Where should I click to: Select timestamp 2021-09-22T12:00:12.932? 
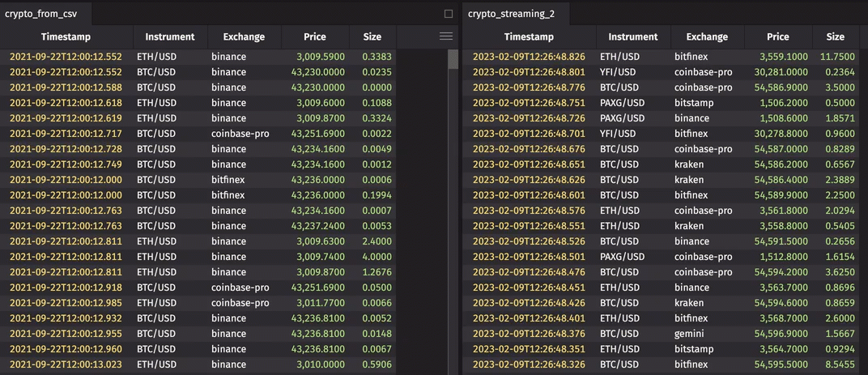[x=66, y=318]
